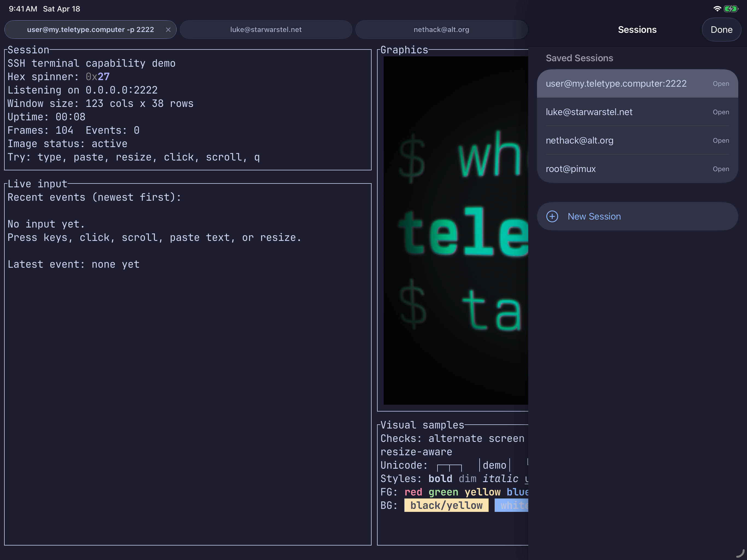The height and width of the screenshot is (560, 747).
Task: Click the red foreground color sample
Action: click(413, 492)
